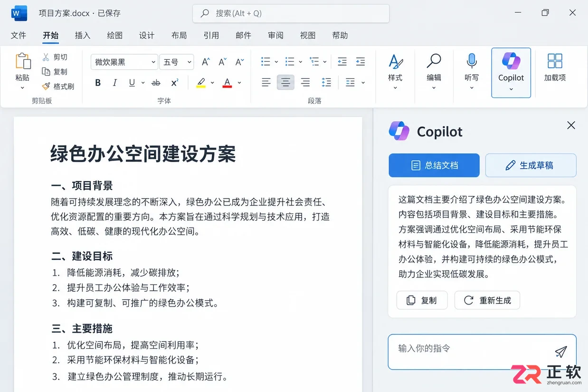Viewport: 588px width, 392px height.
Task: Click the 总结文档 summarize button
Action: pos(435,165)
